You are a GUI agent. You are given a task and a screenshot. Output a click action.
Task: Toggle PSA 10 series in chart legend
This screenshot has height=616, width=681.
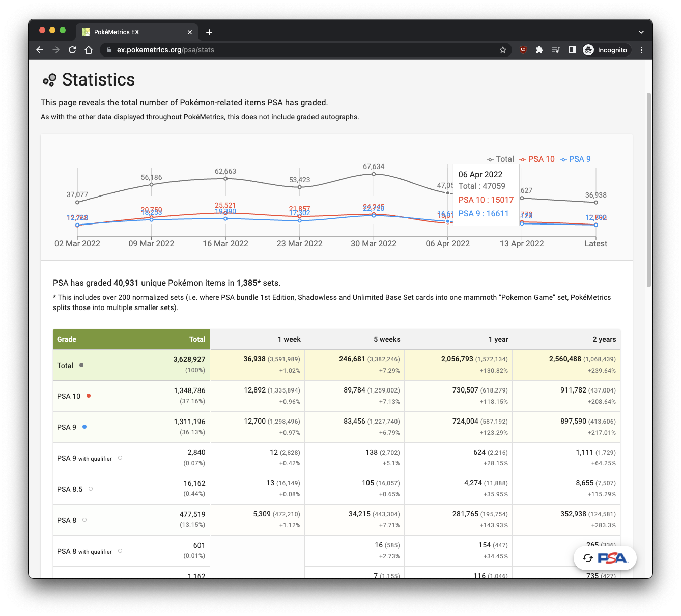[537, 159]
